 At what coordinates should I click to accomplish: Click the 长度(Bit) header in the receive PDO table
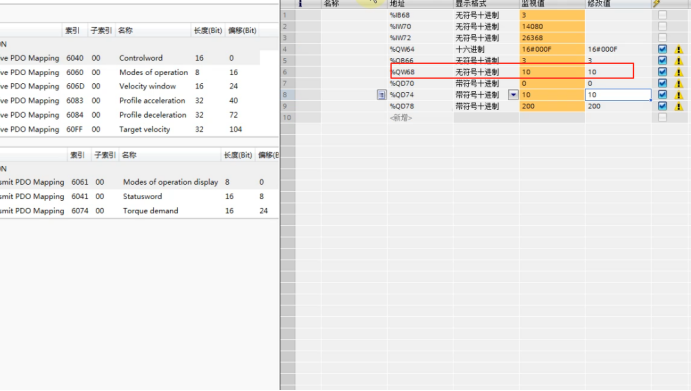pos(208,30)
